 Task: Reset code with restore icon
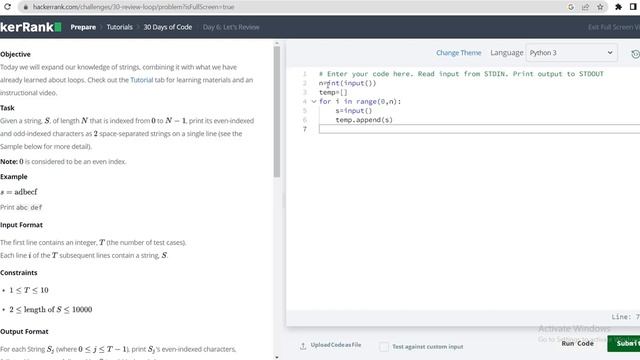tap(635, 54)
